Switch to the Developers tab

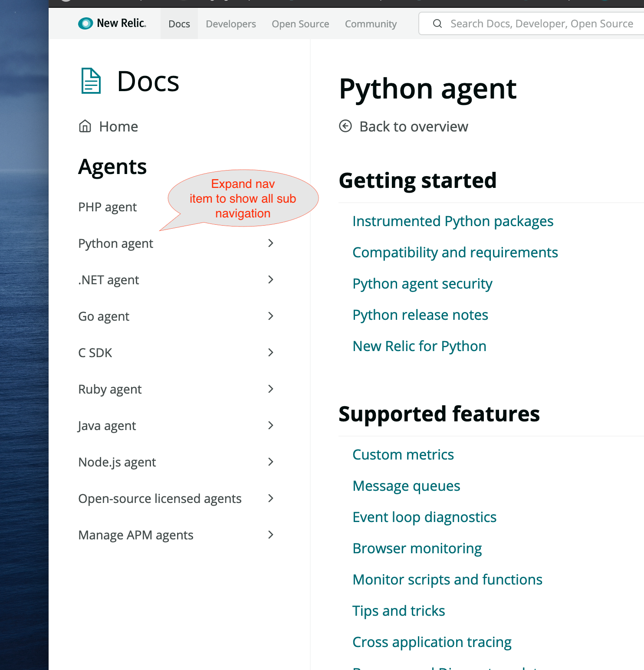(x=231, y=24)
